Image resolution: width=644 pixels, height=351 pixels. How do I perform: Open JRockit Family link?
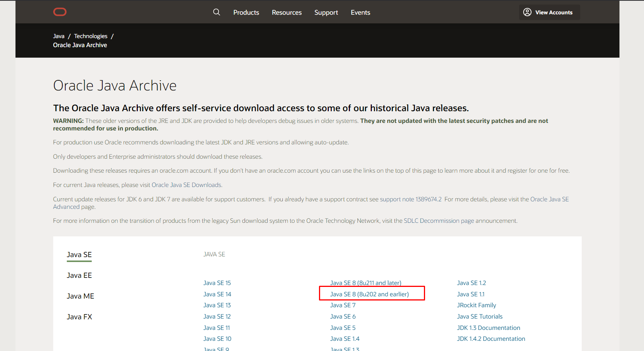point(476,305)
